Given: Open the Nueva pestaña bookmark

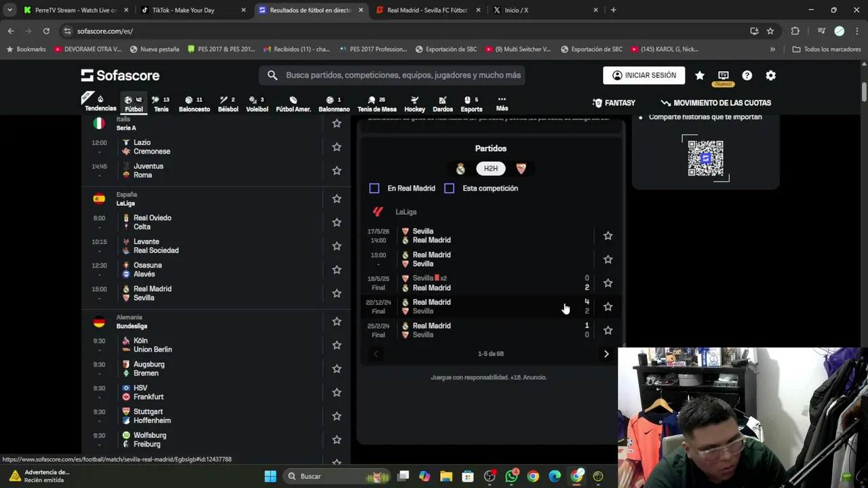Looking at the screenshot, I should pos(155,49).
